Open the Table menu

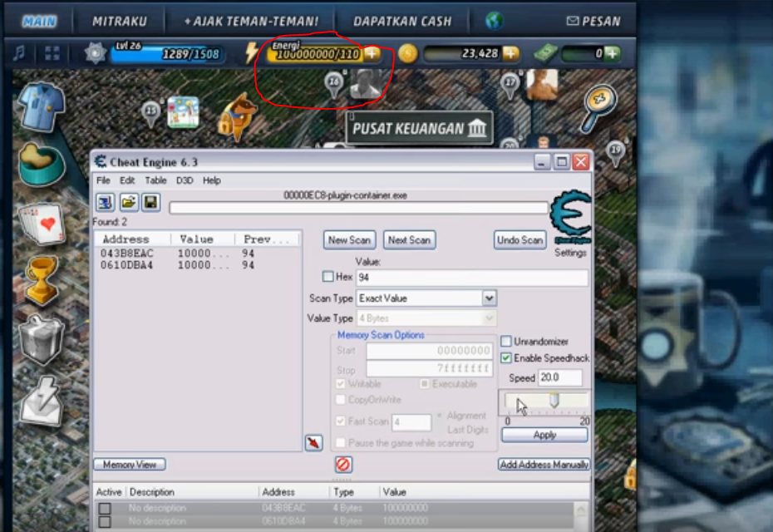pyautogui.click(x=155, y=180)
